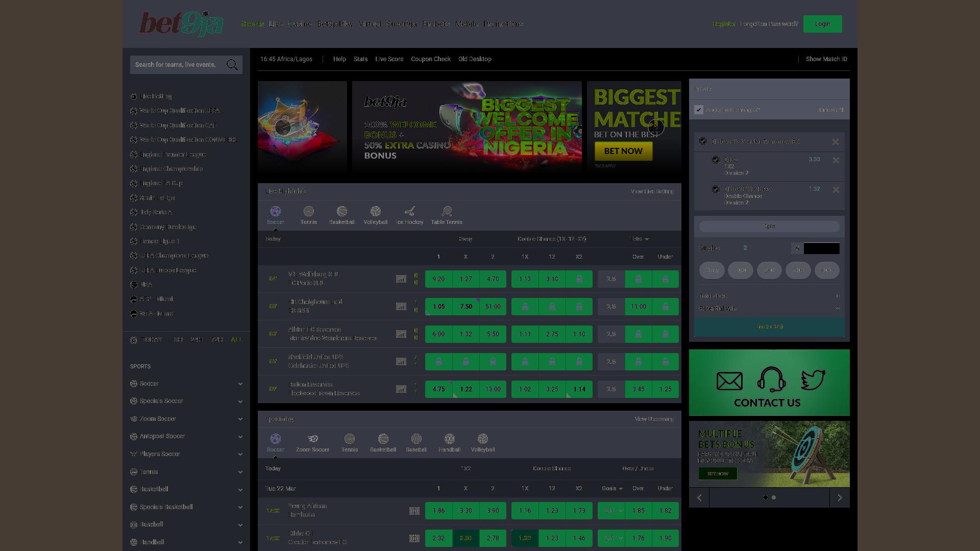
Task: Select Table Tennis icon in Live Highlights
Action: (447, 211)
